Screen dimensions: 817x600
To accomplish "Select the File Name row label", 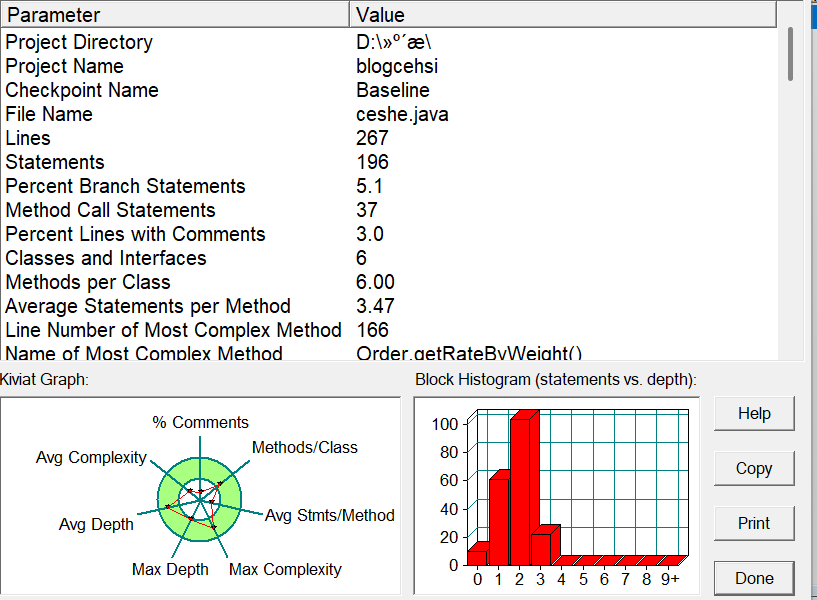I will [49, 114].
